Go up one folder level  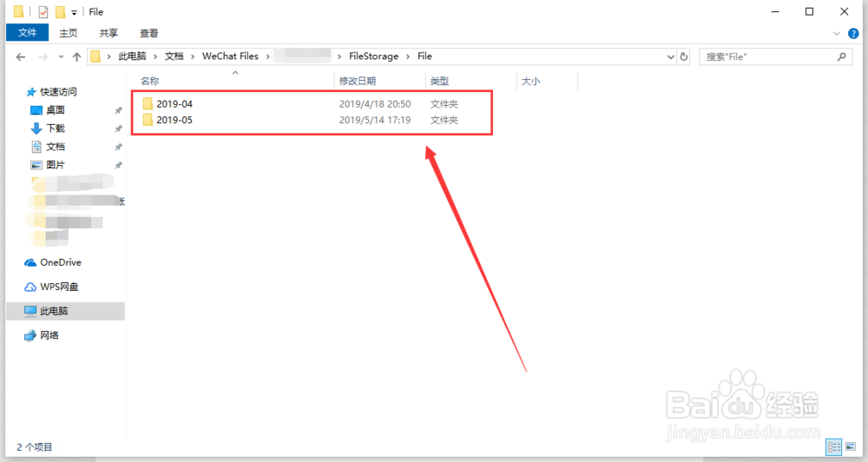pos(76,56)
